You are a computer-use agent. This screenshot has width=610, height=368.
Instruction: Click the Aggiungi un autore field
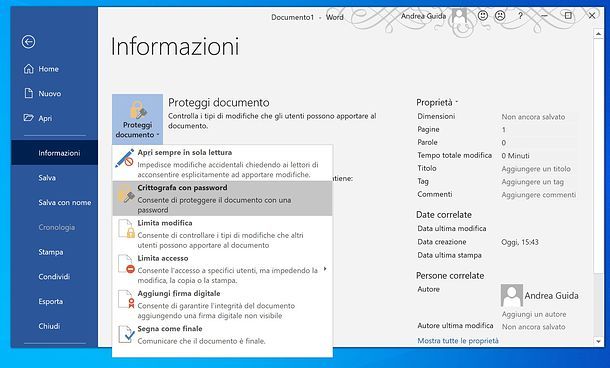[534, 314]
